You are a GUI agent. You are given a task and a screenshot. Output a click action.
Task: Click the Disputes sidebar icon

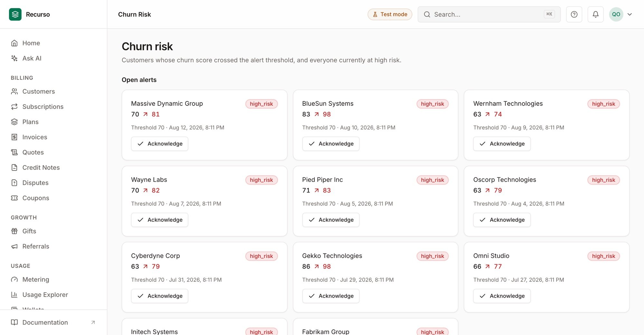click(14, 183)
